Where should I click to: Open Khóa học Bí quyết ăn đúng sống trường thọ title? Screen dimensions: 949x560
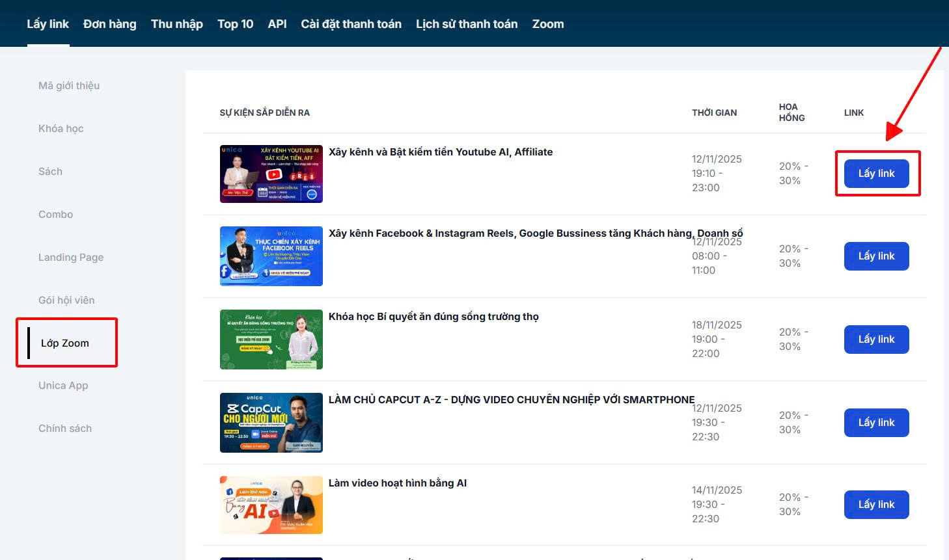[x=433, y=317]
